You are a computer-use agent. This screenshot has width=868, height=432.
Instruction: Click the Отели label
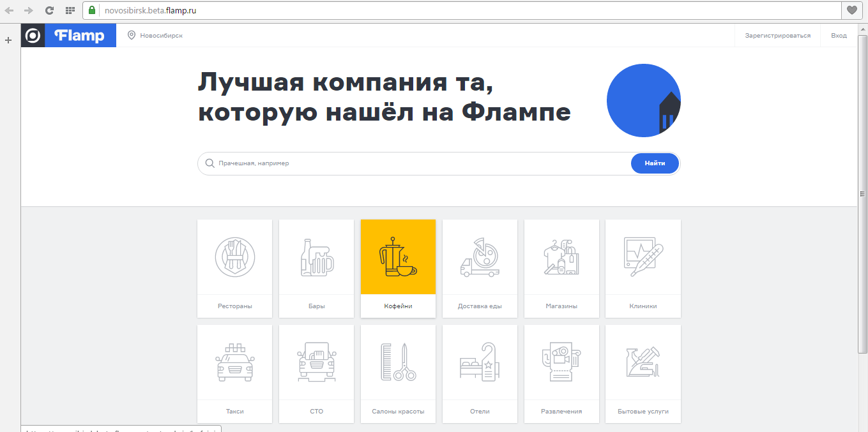[480, 412]
